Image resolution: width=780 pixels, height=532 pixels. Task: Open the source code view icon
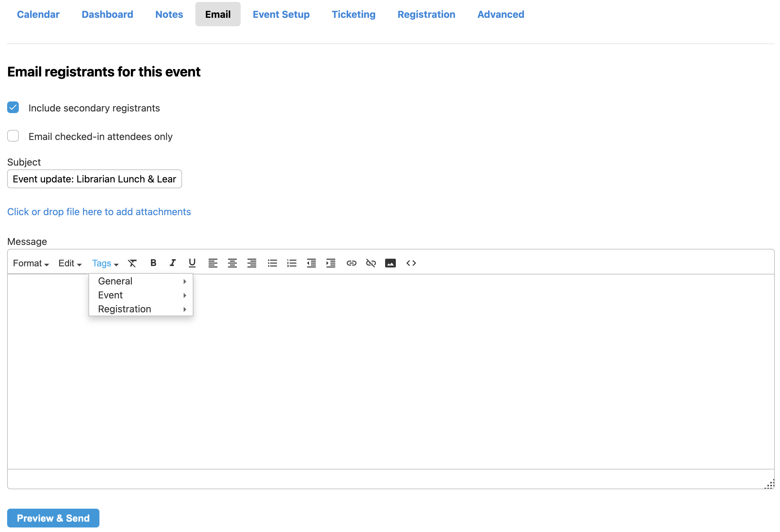(411, 263)
